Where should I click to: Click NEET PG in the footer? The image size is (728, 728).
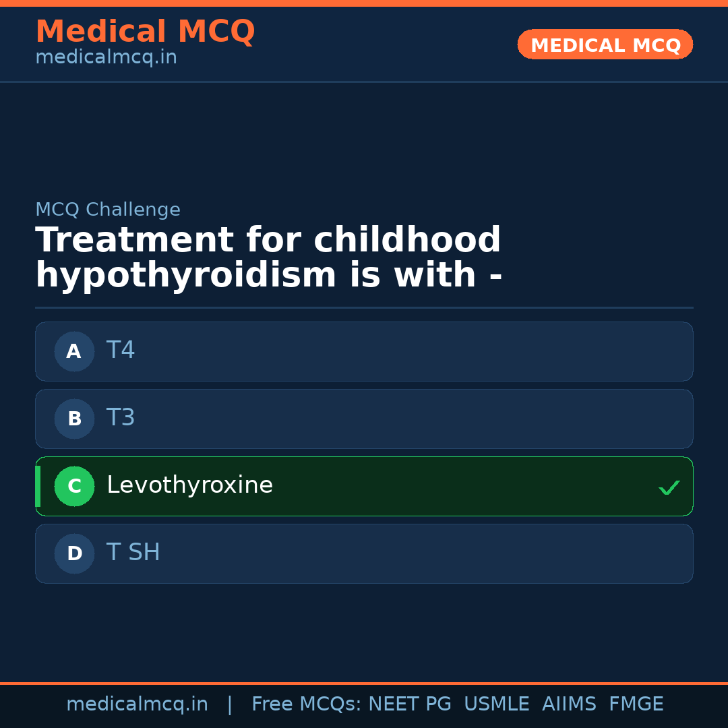(x=410, y=704)
